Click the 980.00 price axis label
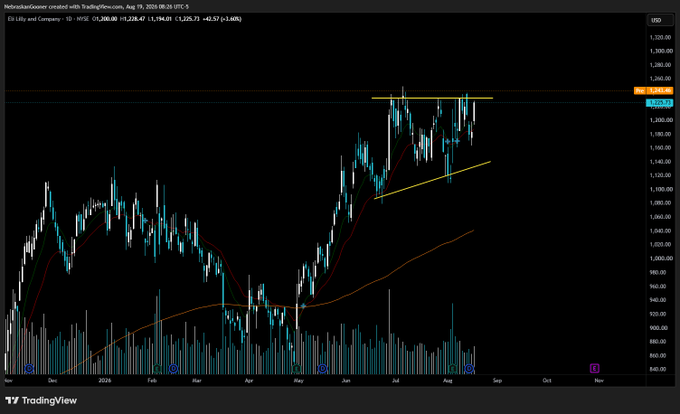 [x=658, y=272]
